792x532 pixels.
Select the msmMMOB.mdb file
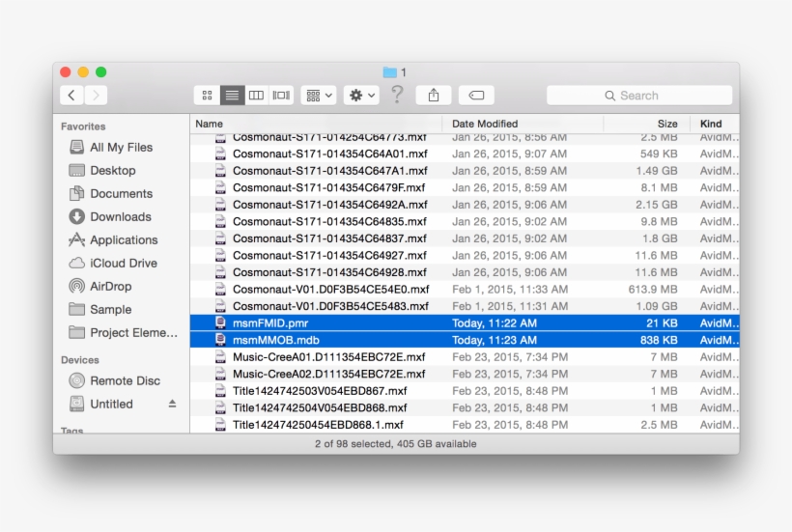[465, 340]
